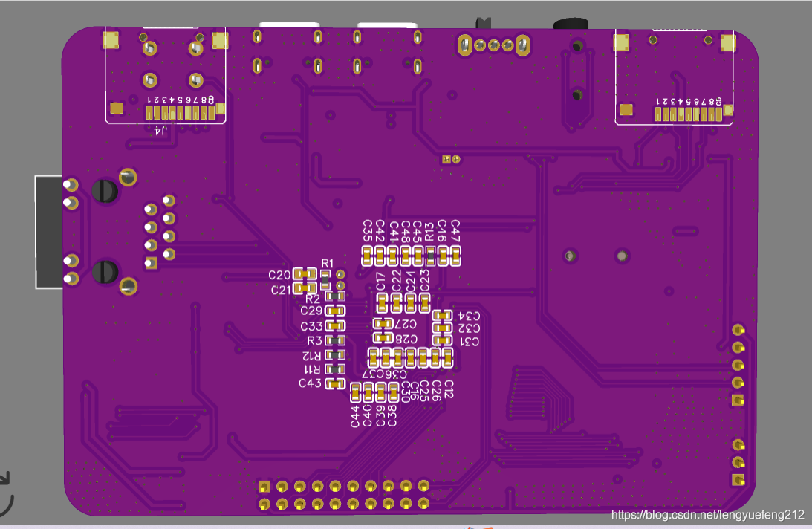Select the mirrored C32 label
812x529 pixels.
click(470, 328)
